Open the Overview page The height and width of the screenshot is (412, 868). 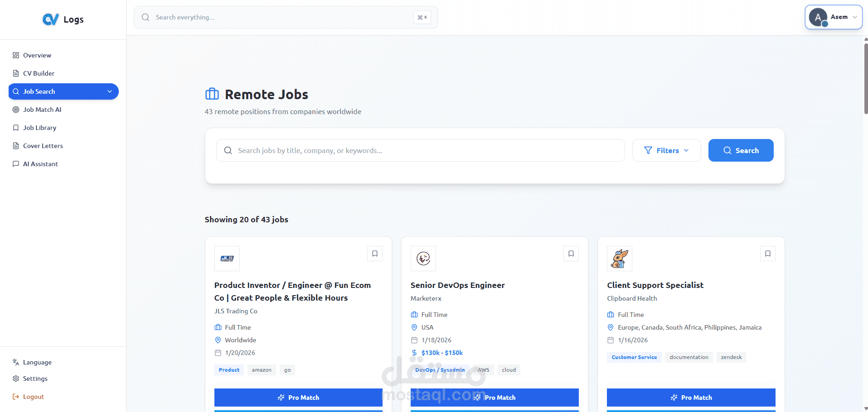(x=37, y=55)
